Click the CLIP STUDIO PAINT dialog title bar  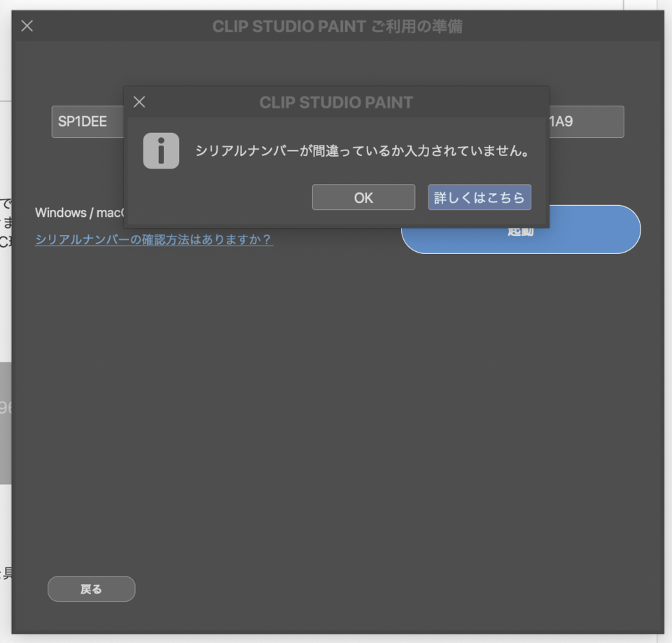tap(336, 101)
